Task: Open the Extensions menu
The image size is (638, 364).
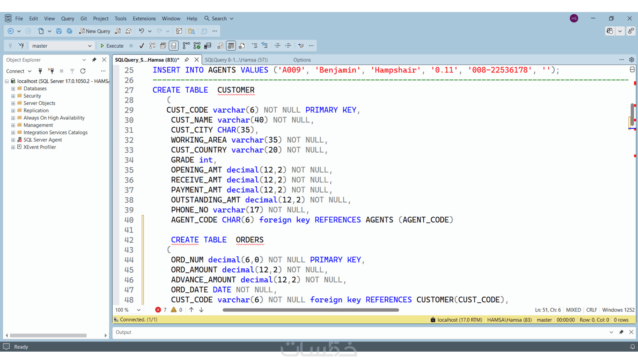Action: (144, 18)
